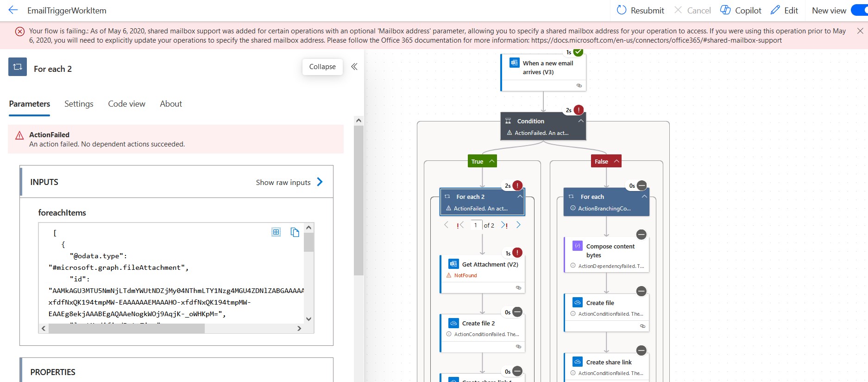Click the side panel vertical scrollbar thumb
The height and width of the screenshot is (382, 868).
(x=359, y=200)
